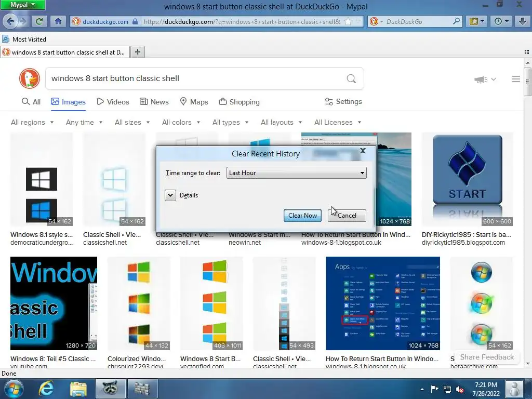This screenshot has height=399, width=532.
Task: Select the DuckDuckGo search results browser tab
Action: [65, 52]
